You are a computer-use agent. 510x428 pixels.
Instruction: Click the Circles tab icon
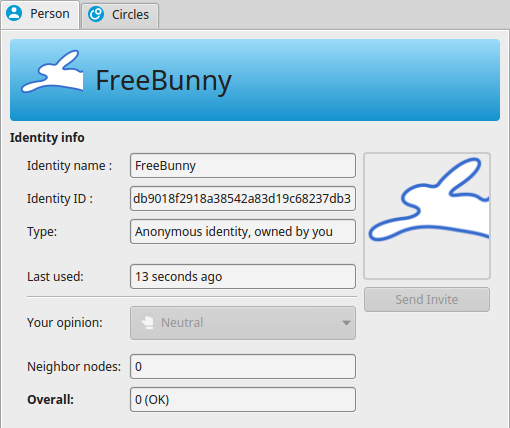(96, 14)
